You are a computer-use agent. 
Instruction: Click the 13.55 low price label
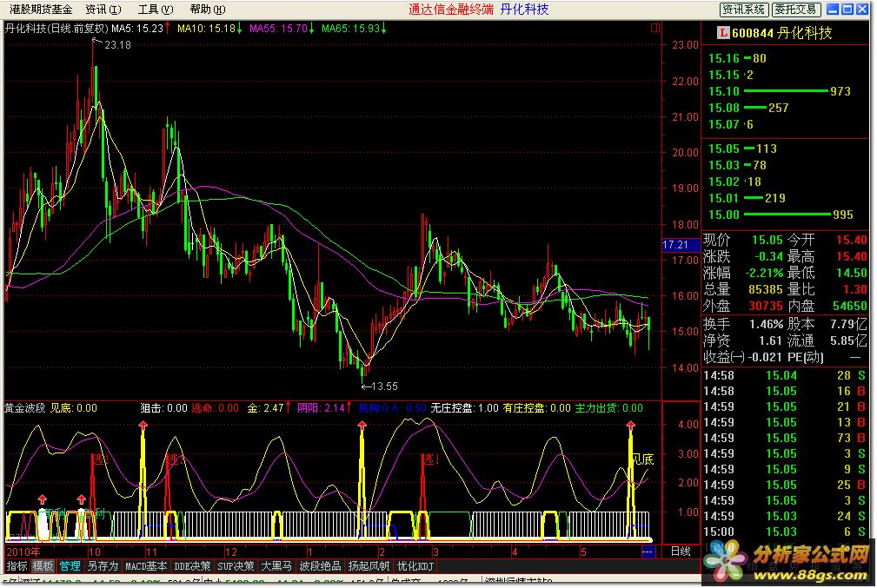[x=385, y=386]
